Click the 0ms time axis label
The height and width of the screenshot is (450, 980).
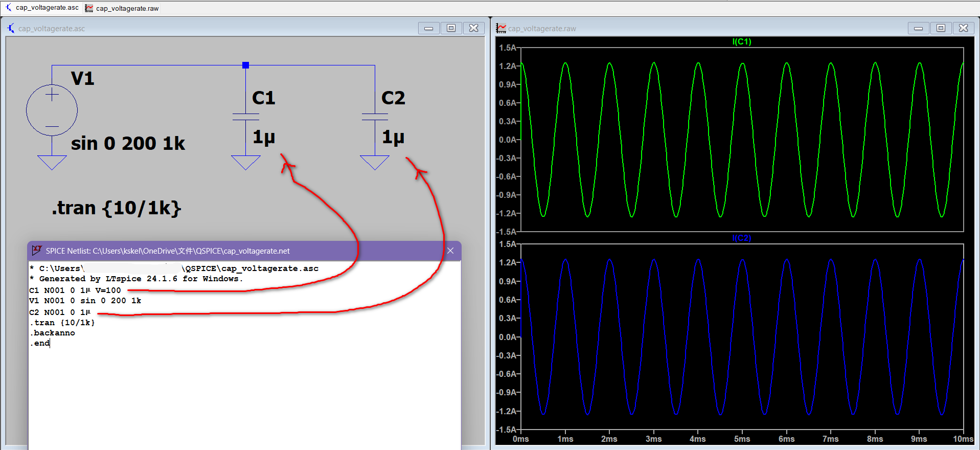pos(521,439)
